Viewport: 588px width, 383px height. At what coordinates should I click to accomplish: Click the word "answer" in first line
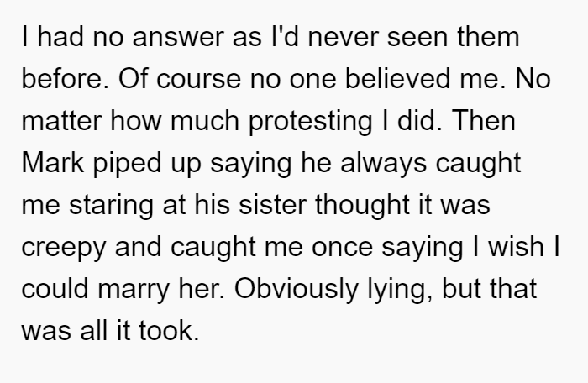pos(178,38)
